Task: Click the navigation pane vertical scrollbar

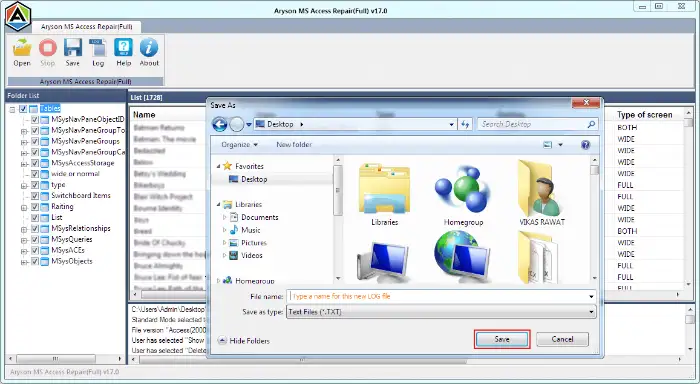Action: point(338,219)
